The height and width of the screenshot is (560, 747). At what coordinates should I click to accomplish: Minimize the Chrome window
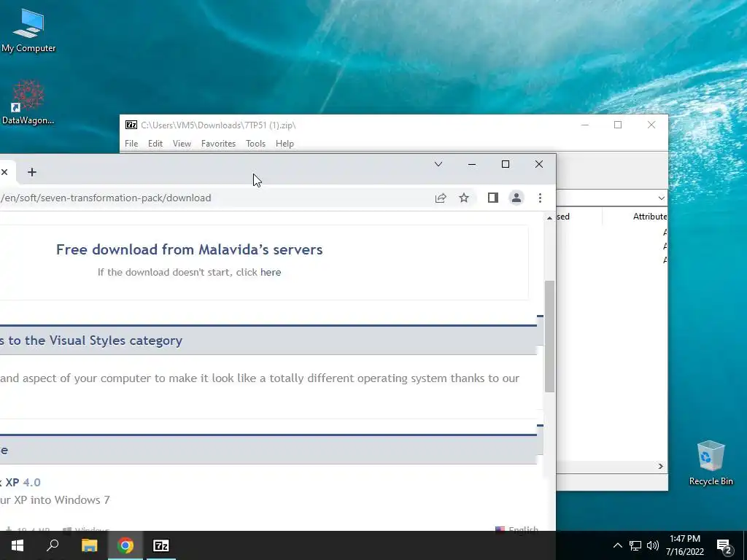(472, 164)
